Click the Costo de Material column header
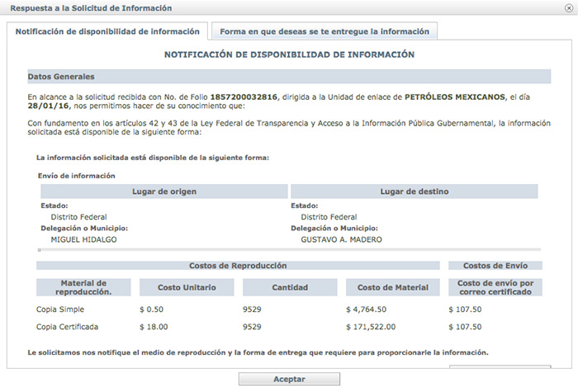Viewport: 578px width, 392px height. (393, 287)
